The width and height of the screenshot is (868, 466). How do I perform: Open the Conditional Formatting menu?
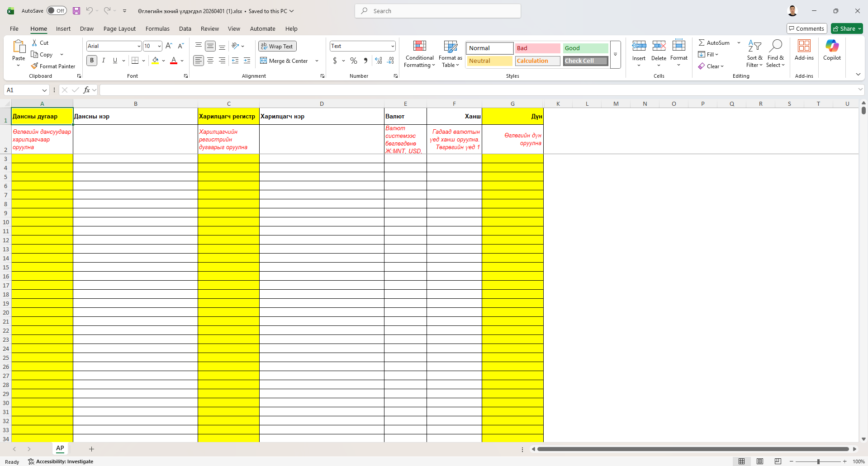[419, 54]
